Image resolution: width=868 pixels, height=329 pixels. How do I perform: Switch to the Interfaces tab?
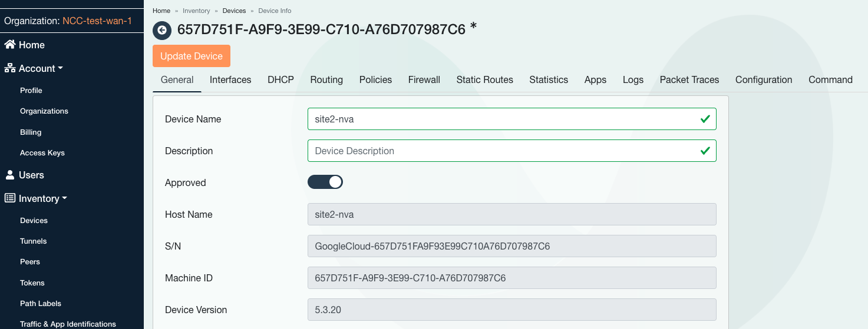pos(230,79)
